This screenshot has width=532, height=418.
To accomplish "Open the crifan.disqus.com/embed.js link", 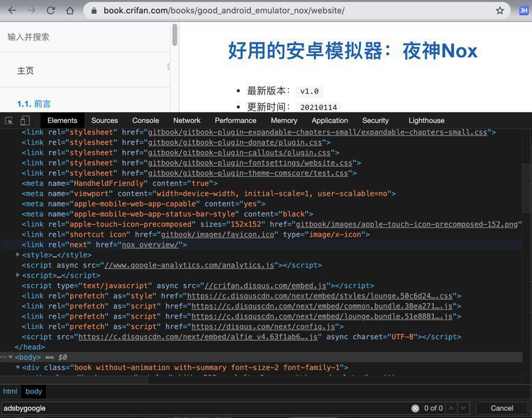I will [x=266, y=285].
